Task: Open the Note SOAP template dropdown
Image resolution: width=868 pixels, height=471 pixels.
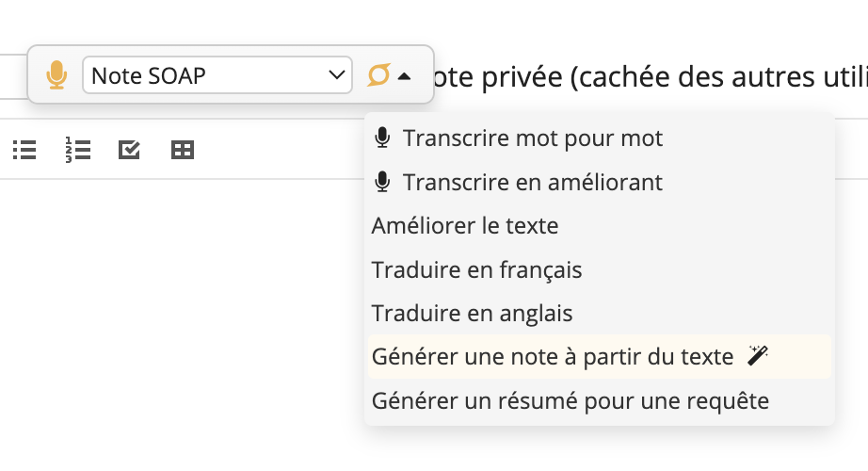Action: point(217,74)
